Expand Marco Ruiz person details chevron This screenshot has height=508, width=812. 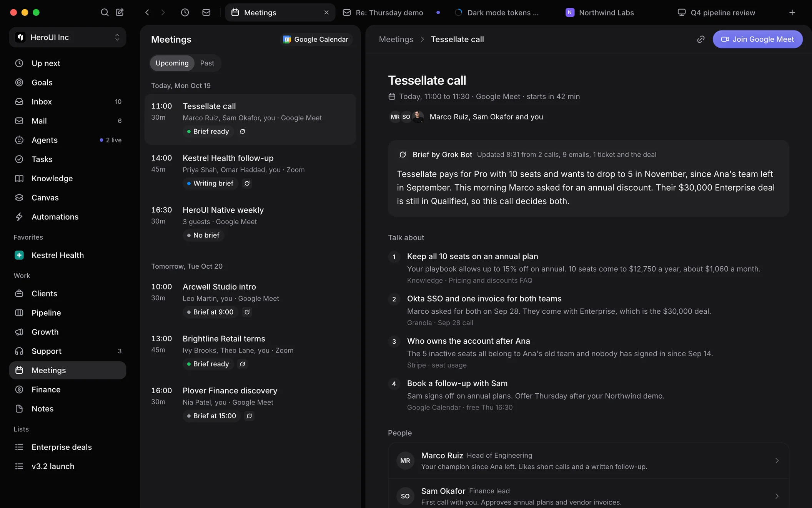tap(777, 461)
